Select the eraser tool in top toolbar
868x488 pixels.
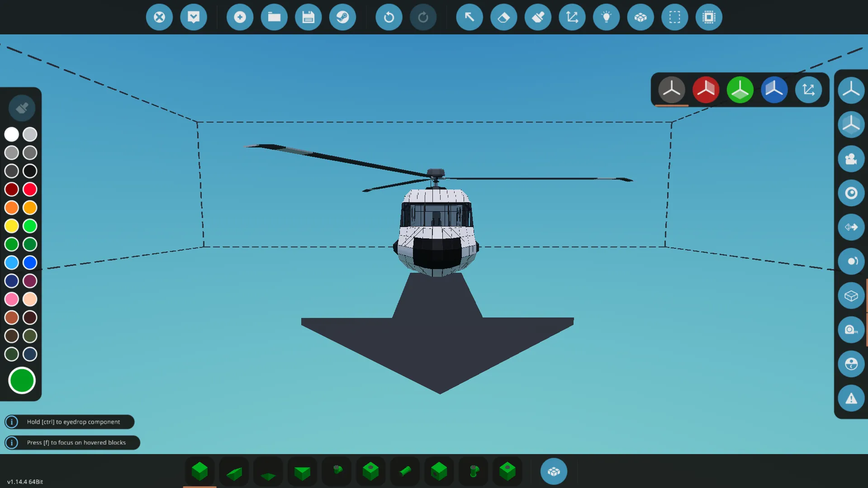click(x=503, y=17)
